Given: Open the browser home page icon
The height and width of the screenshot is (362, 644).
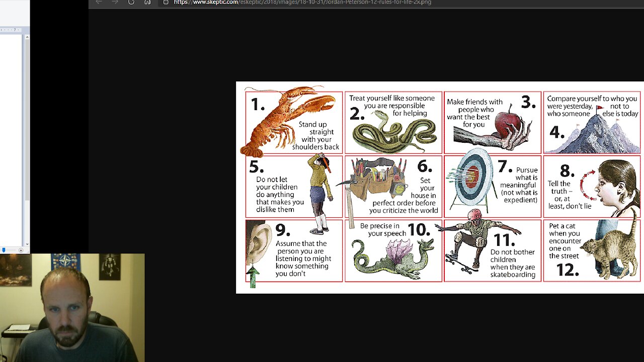Looking at the screenshot, I should pos(147,2).
